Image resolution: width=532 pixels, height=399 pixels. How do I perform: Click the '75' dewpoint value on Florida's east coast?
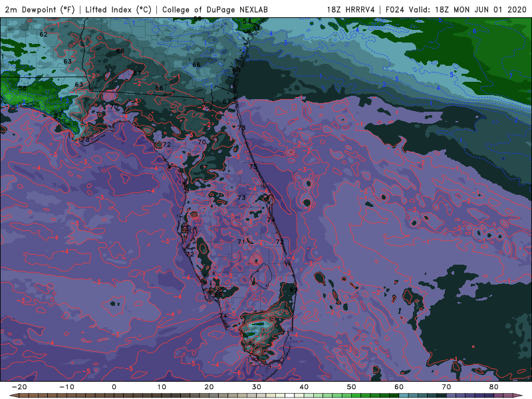(x=253, y=167)
